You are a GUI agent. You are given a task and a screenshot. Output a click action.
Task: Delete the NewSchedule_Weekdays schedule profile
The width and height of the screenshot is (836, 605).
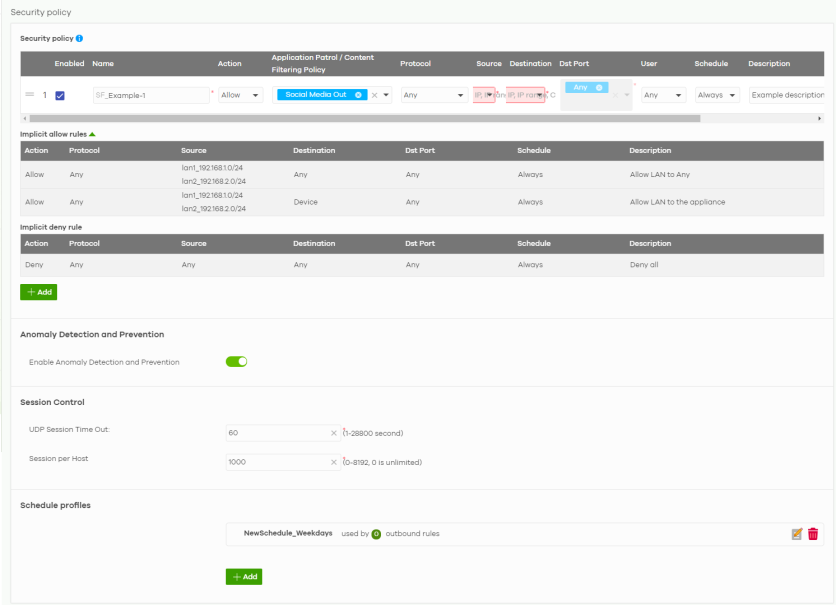[813, 534]
